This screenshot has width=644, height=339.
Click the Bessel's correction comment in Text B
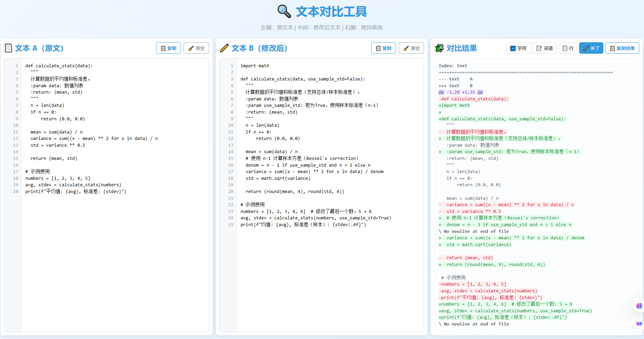[x=302, y=159]
